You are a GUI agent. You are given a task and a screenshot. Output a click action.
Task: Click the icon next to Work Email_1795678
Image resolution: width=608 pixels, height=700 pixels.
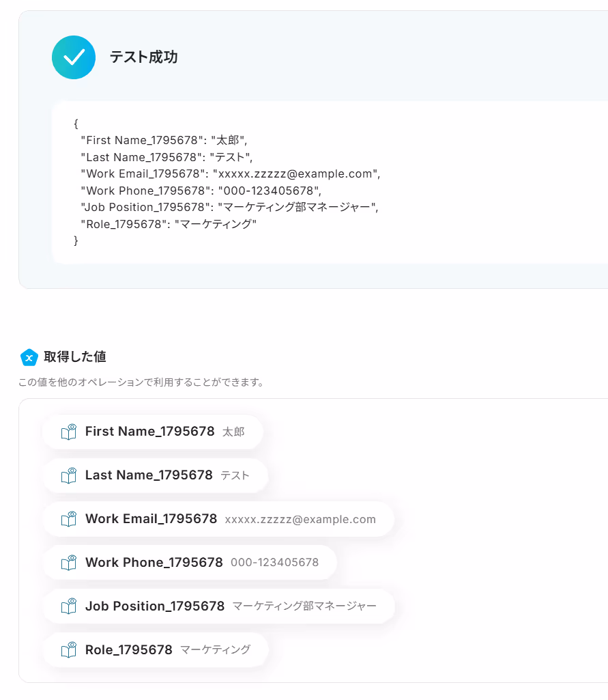(69, 519)
